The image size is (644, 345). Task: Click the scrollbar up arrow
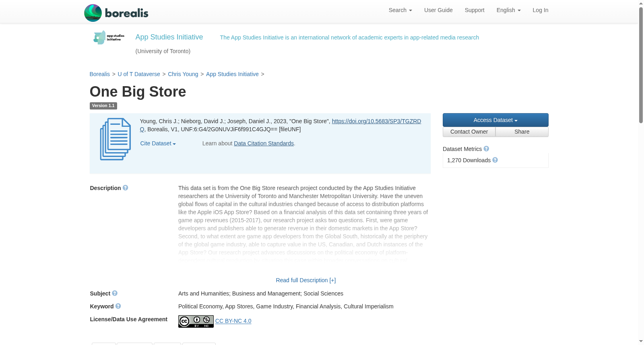[x=641, y=3]
